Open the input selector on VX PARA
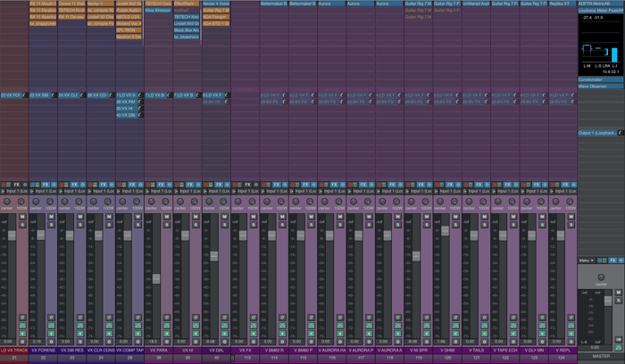625x364 pixels. 161,191
